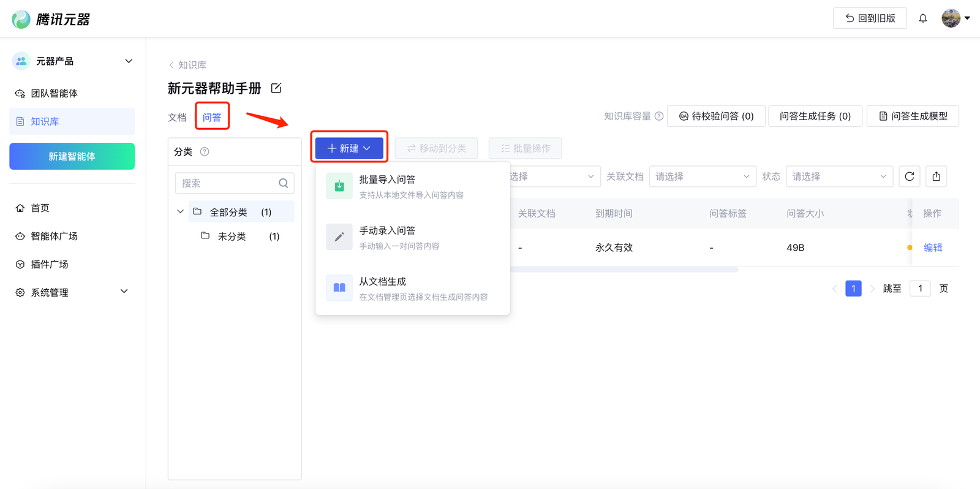Click the refresh icon above the table

(910, 176)
